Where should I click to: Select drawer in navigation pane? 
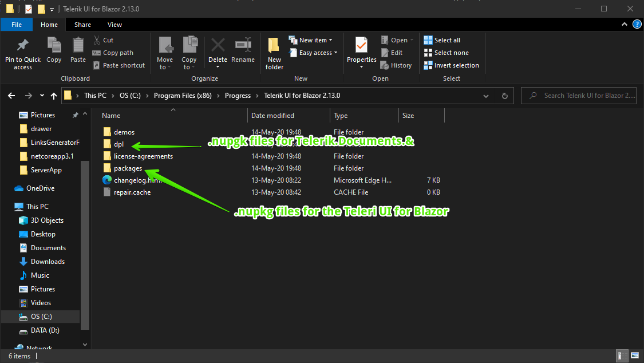41,128
